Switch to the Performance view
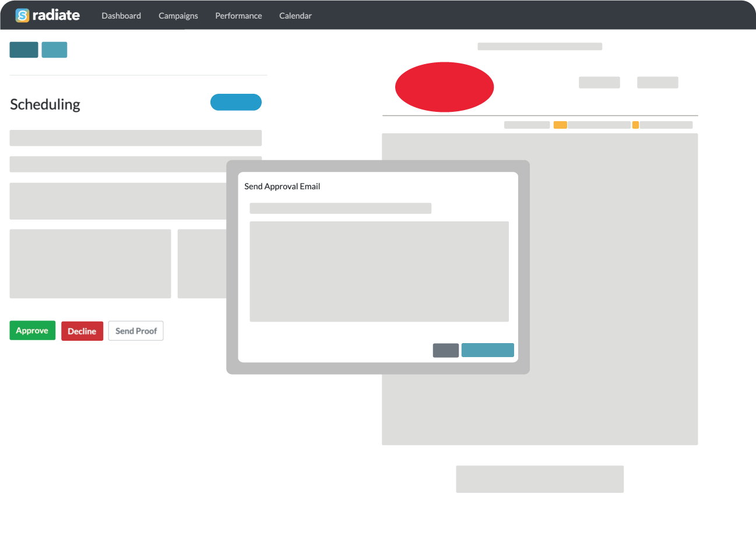This screenshot has height=533, width=756. [x=238, y=16]
